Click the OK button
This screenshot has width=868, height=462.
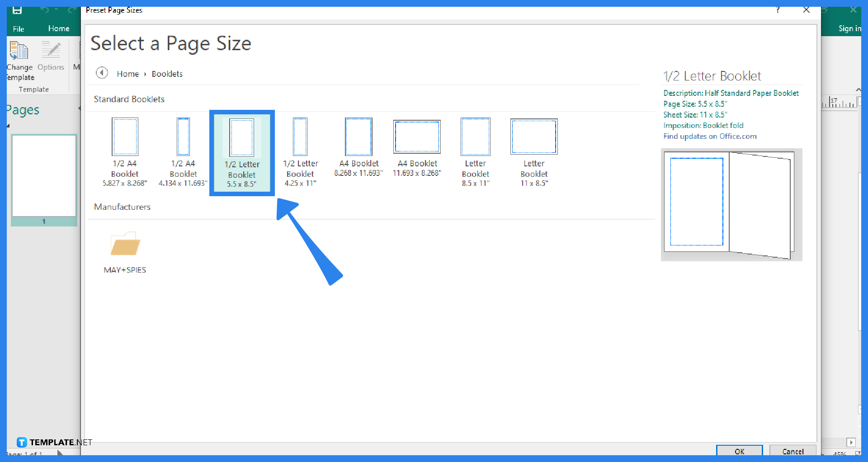[x=739, y=451]
